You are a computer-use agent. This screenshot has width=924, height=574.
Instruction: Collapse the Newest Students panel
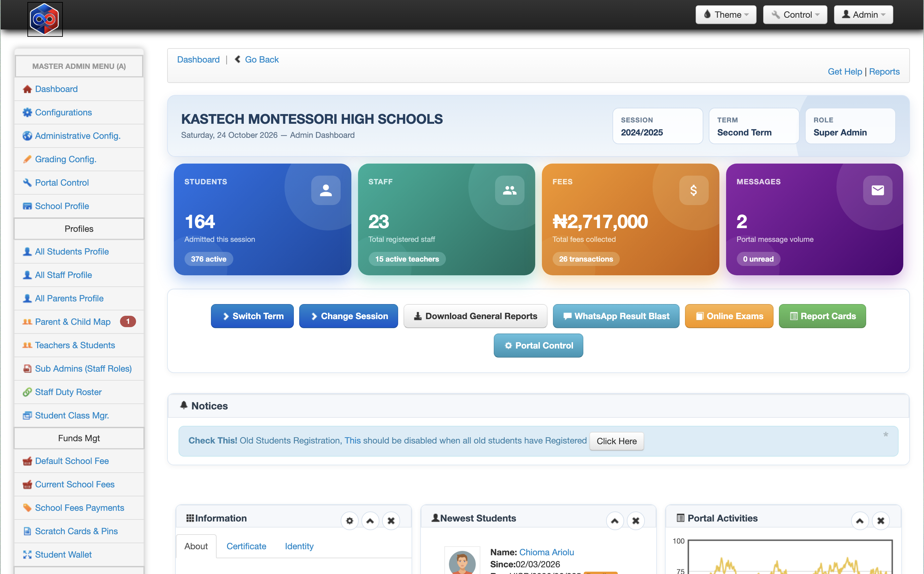pos(615,521)
